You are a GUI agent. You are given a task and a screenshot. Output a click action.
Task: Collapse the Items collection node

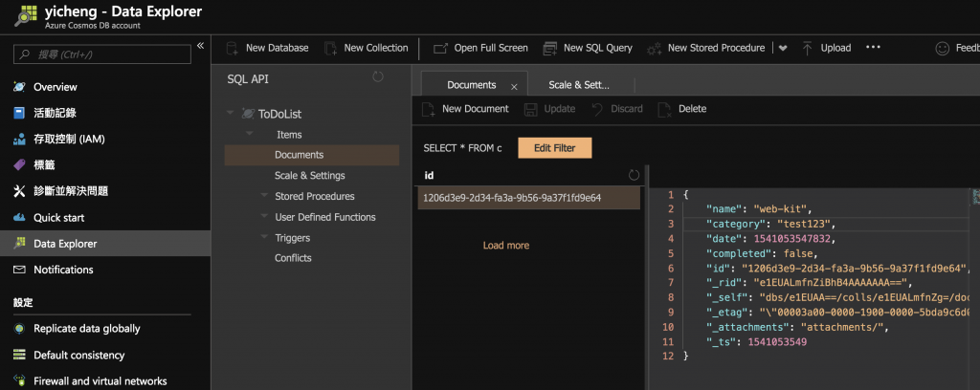tap(250, 134)
